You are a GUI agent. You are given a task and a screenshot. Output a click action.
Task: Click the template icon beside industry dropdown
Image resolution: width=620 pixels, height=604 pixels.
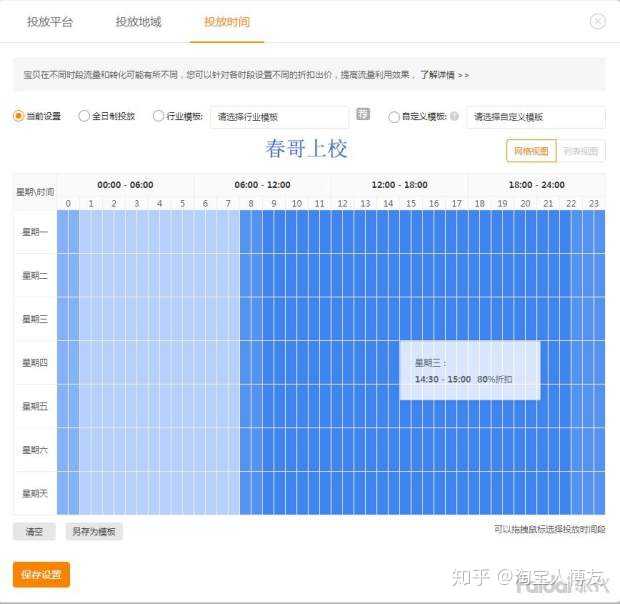pos(363,114)
